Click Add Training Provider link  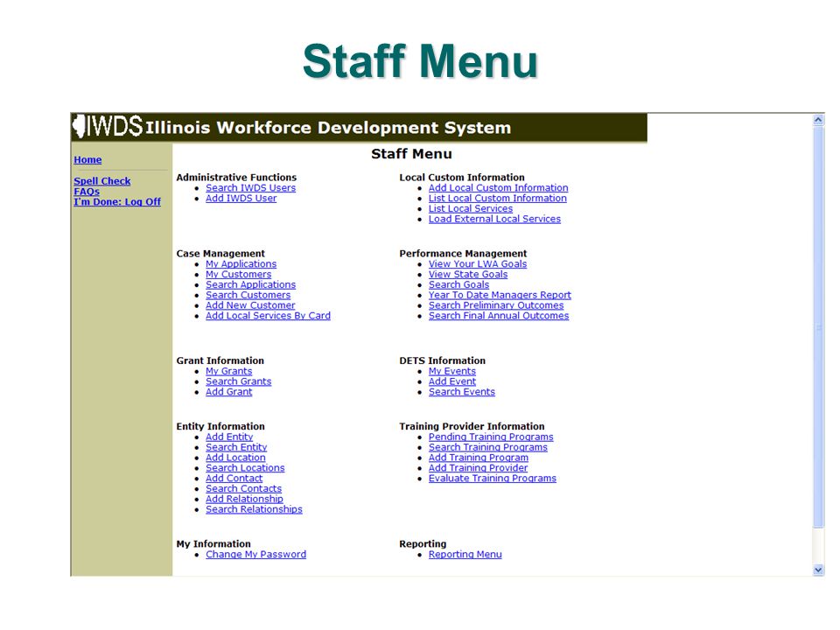(x=478, y=468)
